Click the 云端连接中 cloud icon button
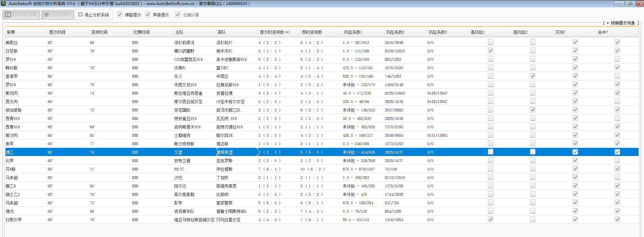The image size is (644, 237). tap(57, 15)
